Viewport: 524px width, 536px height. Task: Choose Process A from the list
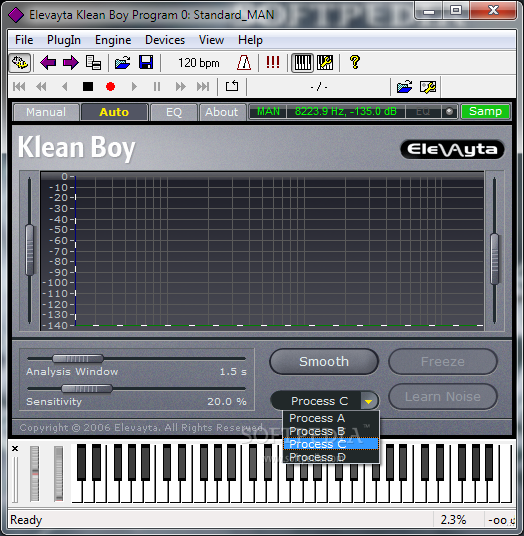coord(331,418)
